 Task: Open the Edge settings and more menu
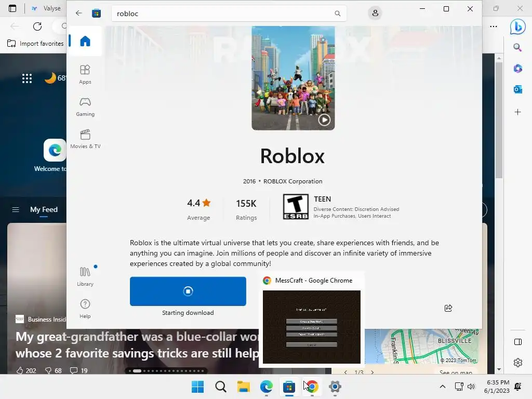(494, 26)
